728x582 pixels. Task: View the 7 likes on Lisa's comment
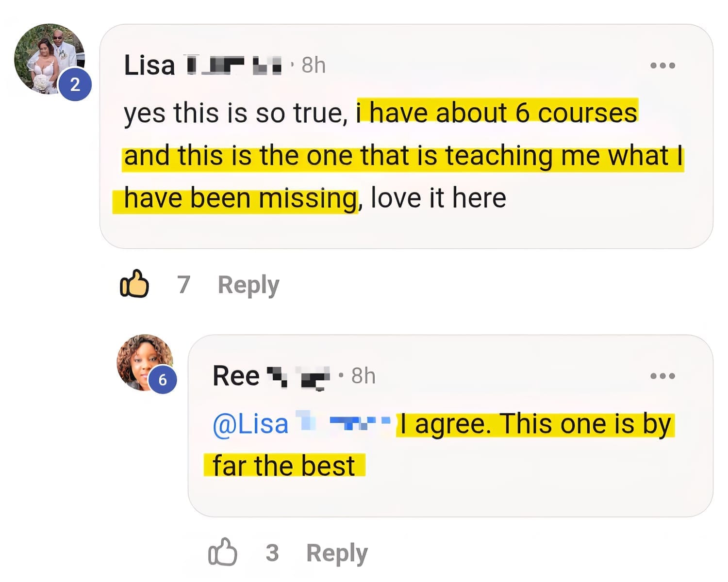(x=183, y=285)
